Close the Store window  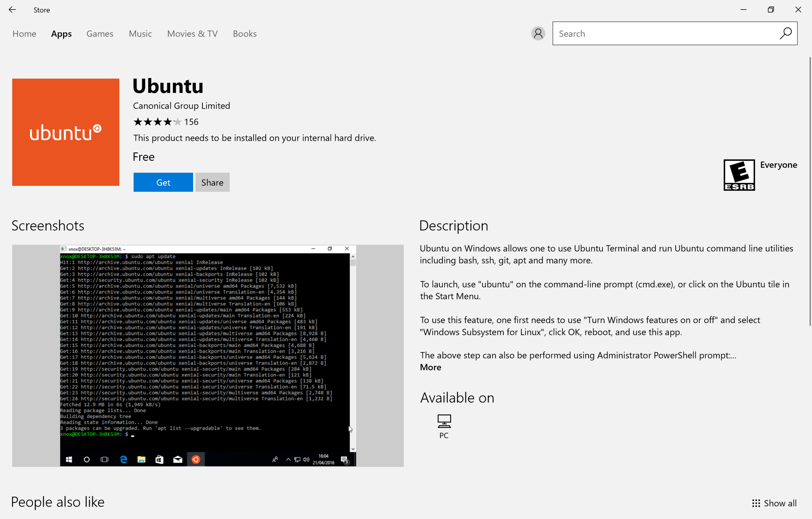(798, 10)
